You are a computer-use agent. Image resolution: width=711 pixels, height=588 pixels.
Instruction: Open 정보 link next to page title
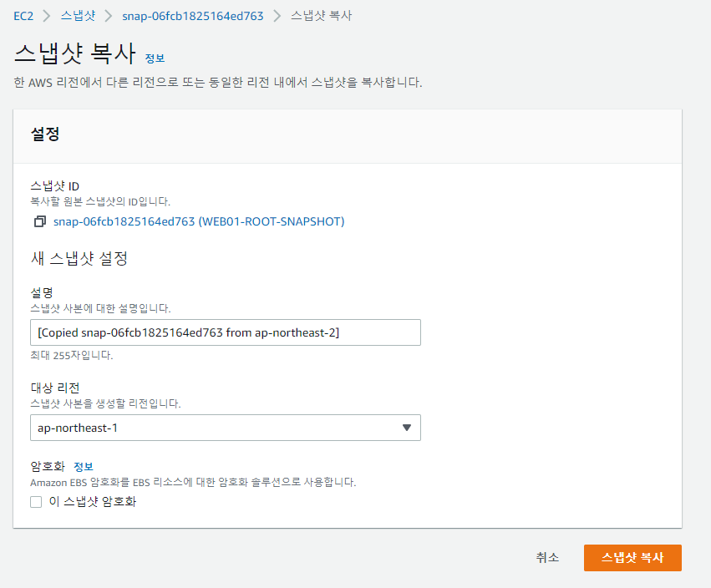click(x=155, y=58)
